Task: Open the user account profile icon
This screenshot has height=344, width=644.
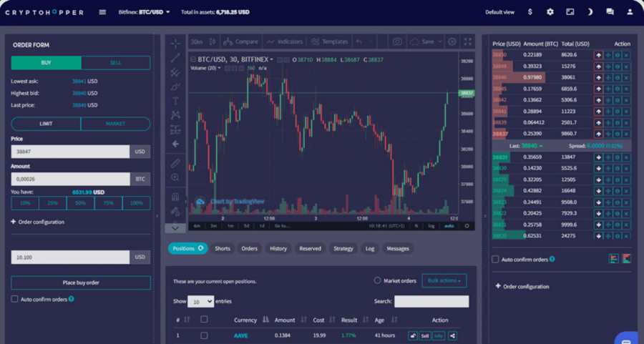Action: coord(630,12)
